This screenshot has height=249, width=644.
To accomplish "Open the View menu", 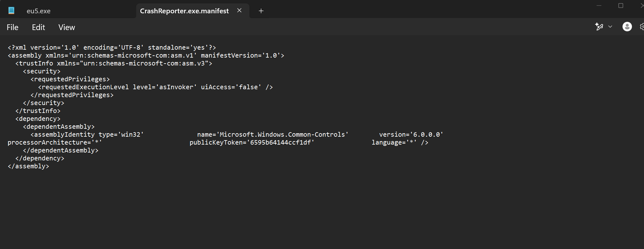I will point(67,27).
